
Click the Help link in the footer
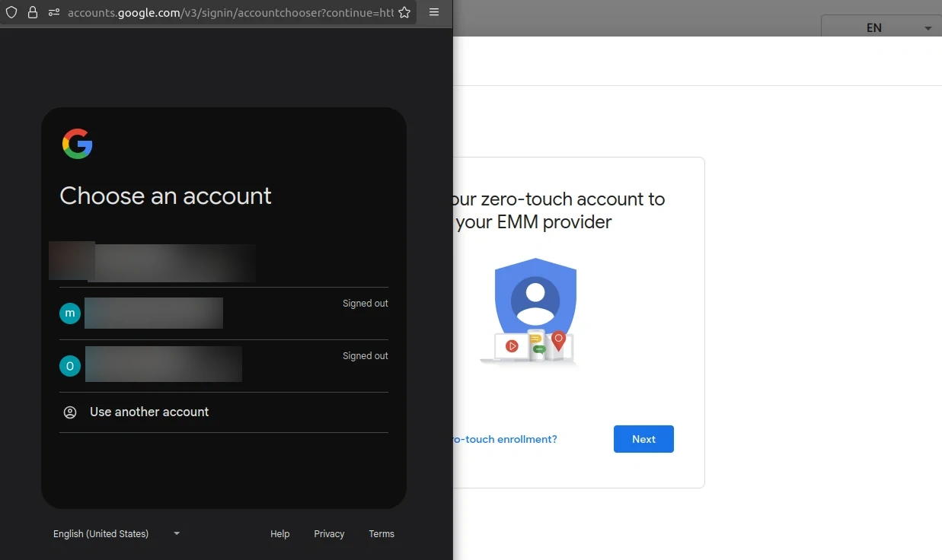[279, 533]
